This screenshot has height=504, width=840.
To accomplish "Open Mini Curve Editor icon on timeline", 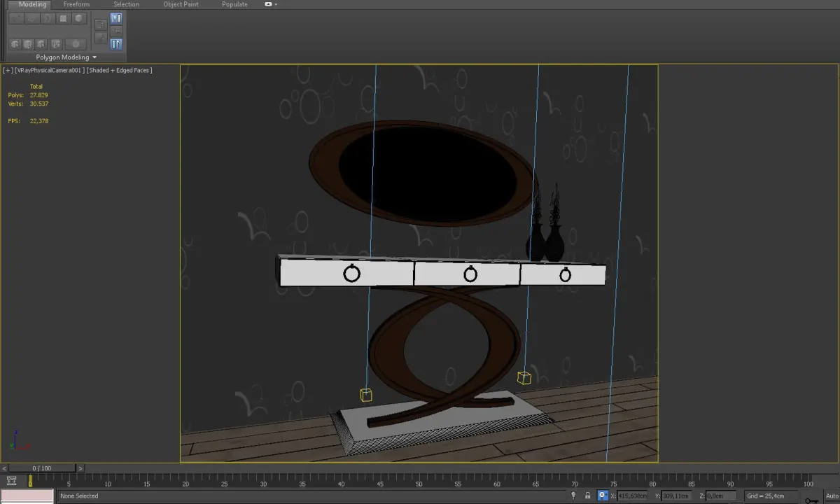I will (x=12, y=481).
